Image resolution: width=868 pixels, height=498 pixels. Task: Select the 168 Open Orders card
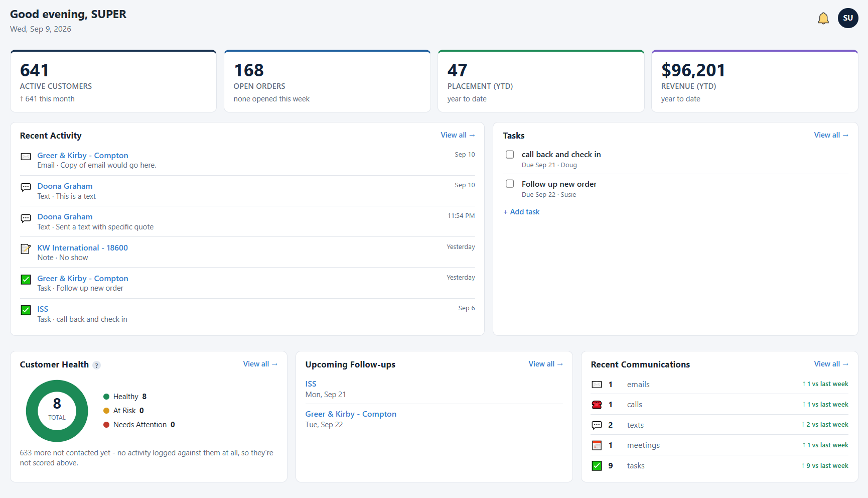click(x=327, y=81)
